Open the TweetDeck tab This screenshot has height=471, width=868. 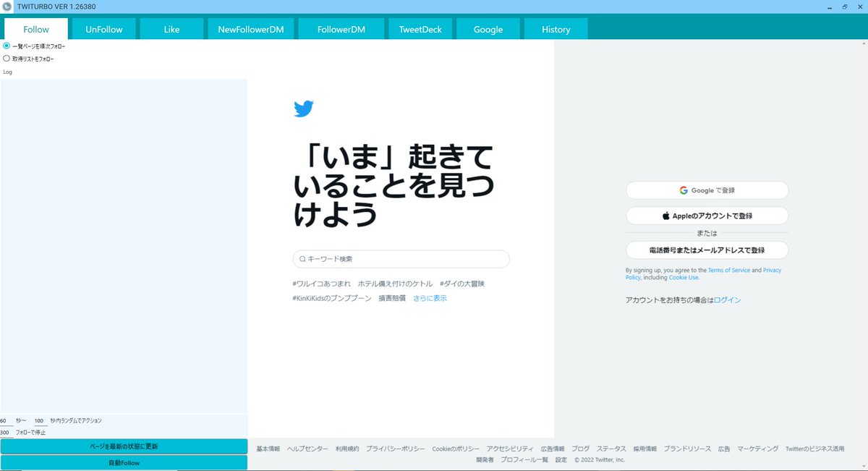click(x=420, y=29)
